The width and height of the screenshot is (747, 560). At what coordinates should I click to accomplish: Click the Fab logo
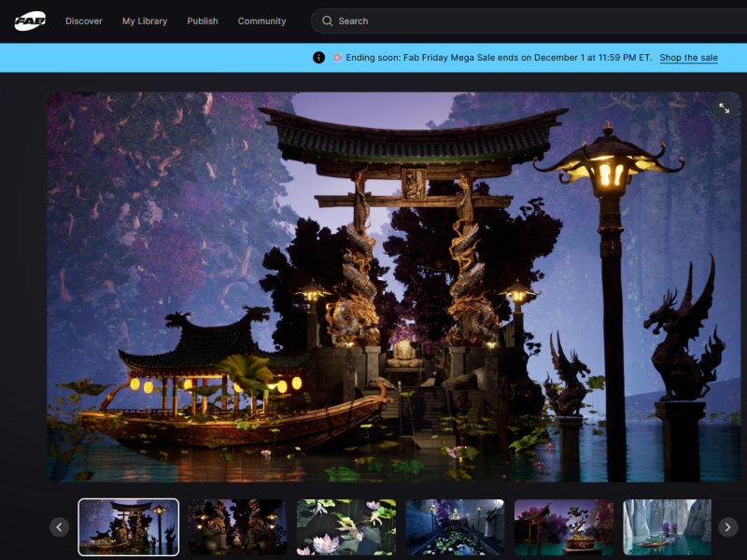pos(30,21)
